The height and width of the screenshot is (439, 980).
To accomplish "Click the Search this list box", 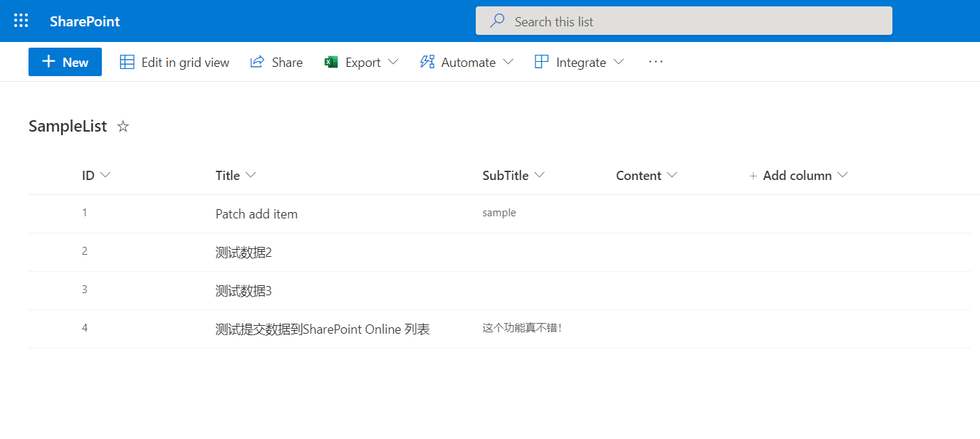I will (684, 21).
